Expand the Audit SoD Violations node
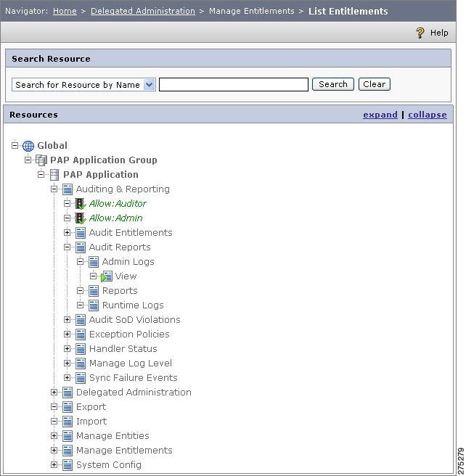Screen dimensions: 466x476 pyautogui.click(x=67, y=320)
